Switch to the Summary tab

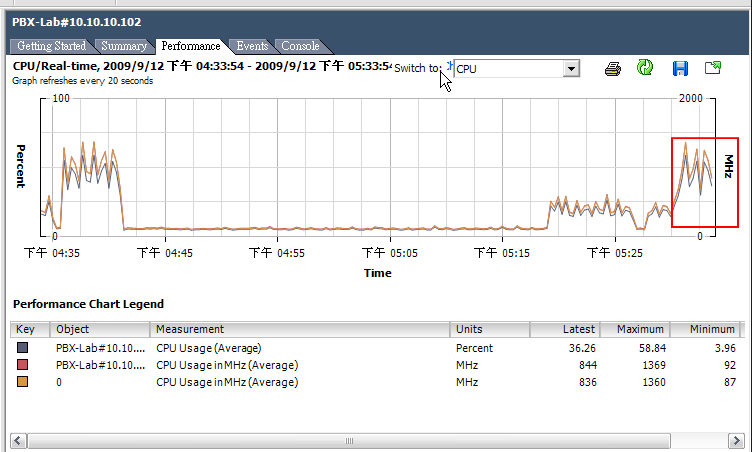coord(124,46)
